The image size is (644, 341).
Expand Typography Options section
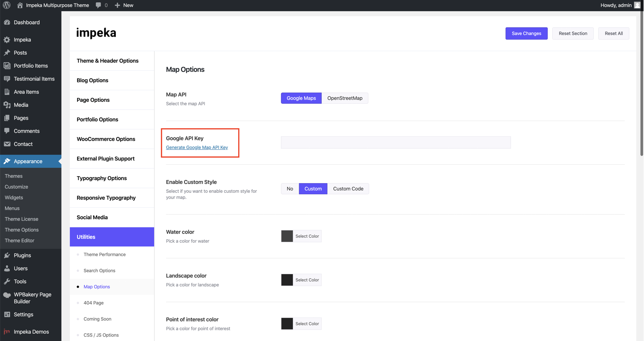(102, 178)
